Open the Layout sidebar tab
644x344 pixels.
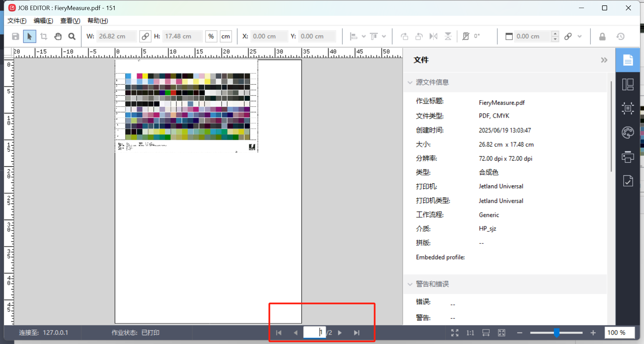628,84
